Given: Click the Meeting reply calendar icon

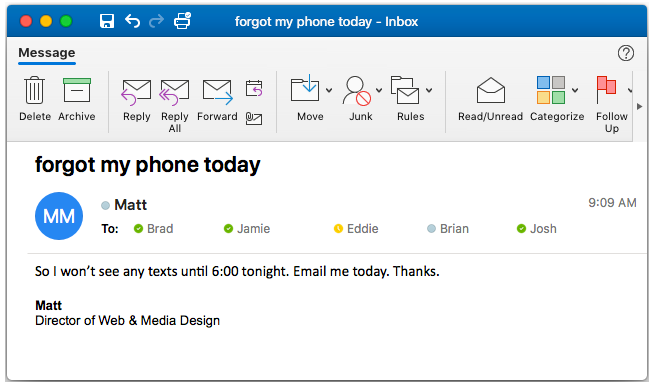Looking at the screenshot, I should pos(254,88).
